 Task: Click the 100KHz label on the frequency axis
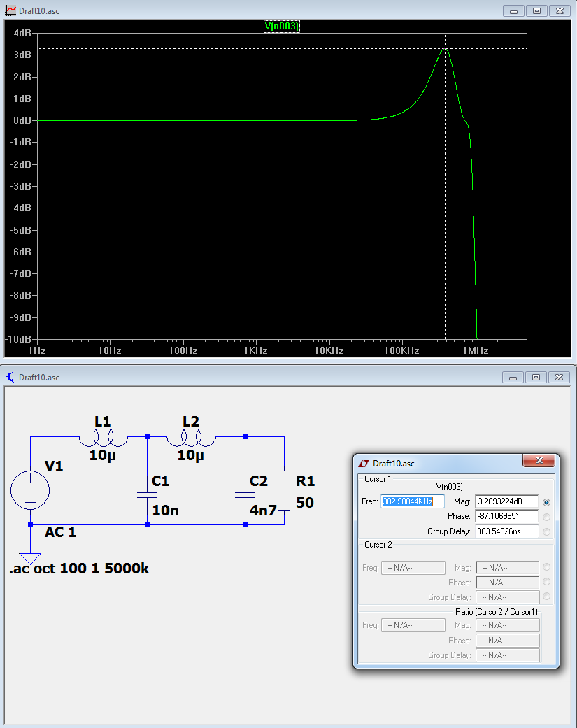[402, 350]
